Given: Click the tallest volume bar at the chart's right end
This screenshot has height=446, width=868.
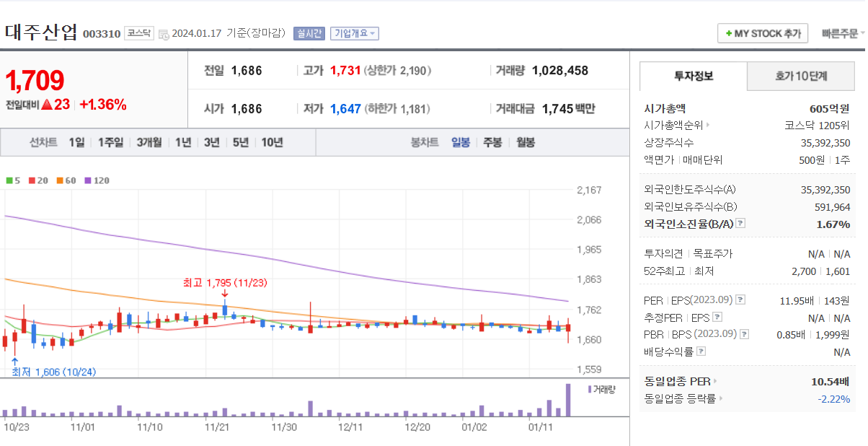Looking at the screenshot, I should [x=568, y=400].
